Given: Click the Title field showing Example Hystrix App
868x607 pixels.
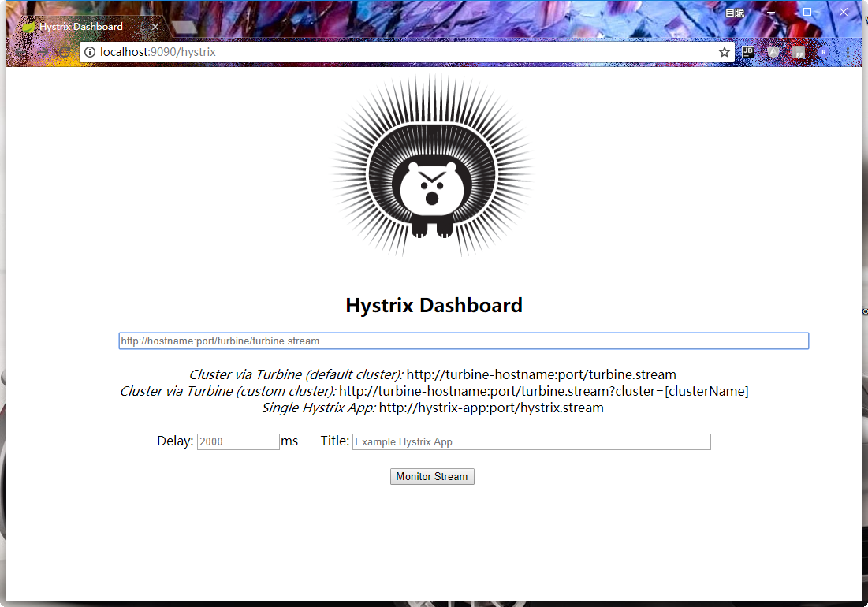Looking at the screenshot, I should [531, 441].
